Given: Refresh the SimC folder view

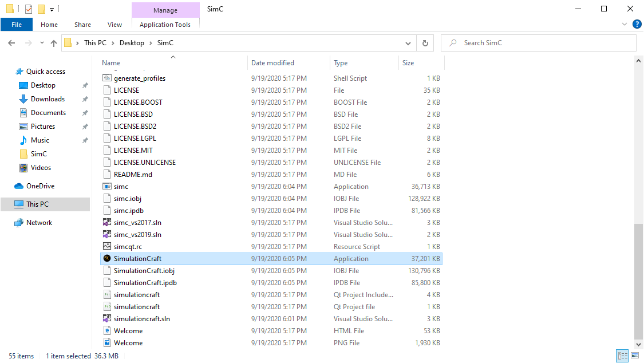Looking at the screenshot, I should click(425, 43).
